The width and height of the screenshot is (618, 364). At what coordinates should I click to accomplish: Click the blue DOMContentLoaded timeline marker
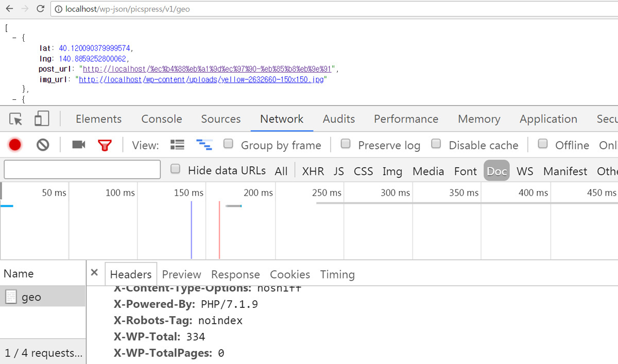tap(191, 230)
